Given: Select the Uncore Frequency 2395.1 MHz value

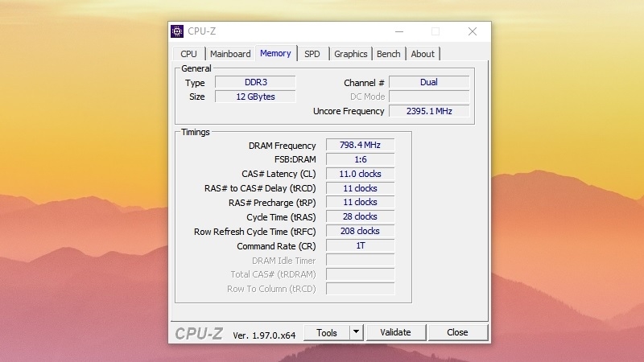Looking at the screenshot, I should (429, 111).
